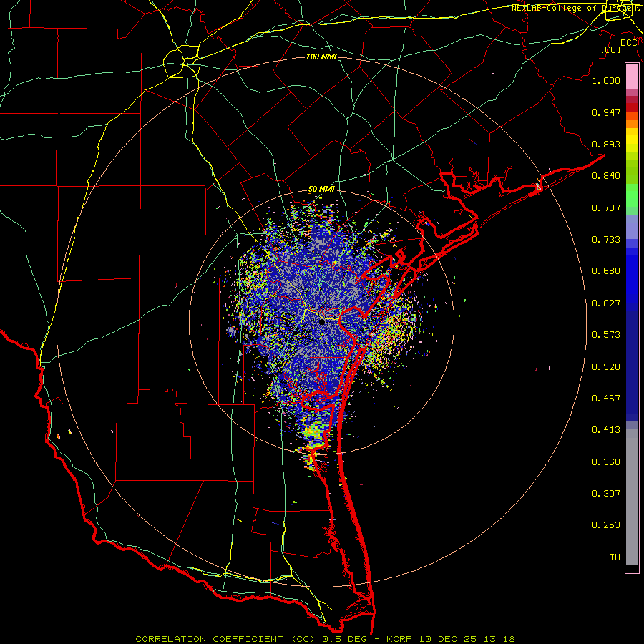Viewport: 644px width, 644px height.
Task: Click the 0.947 scale value
Action: pos(606,112)
